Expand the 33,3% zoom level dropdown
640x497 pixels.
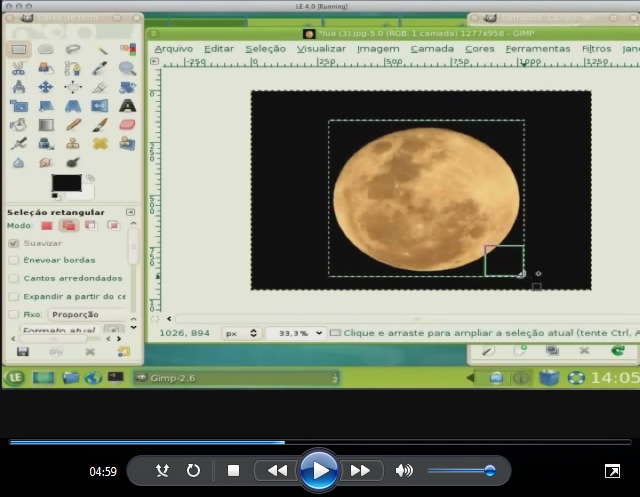[x=295, y=333]
